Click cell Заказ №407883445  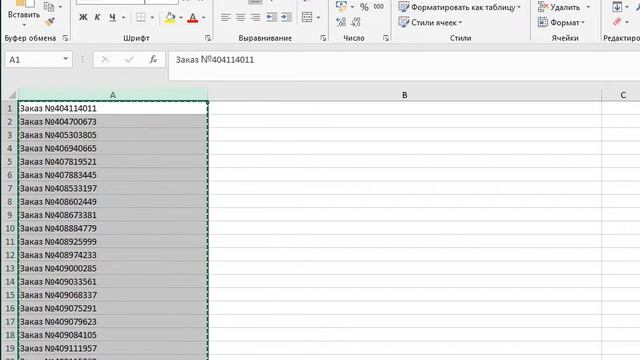(x=113, y=175)
